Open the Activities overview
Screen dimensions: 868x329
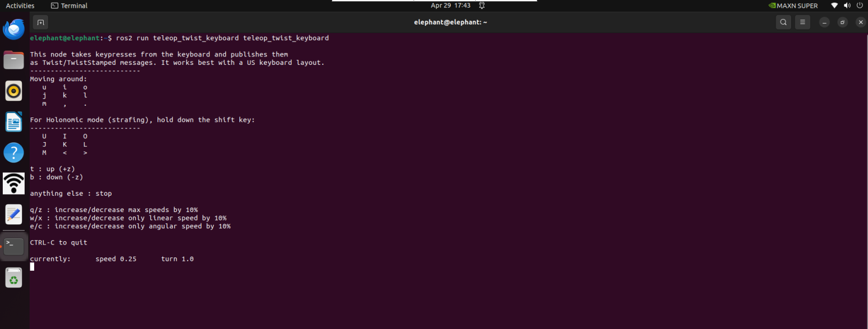[20, 6]
